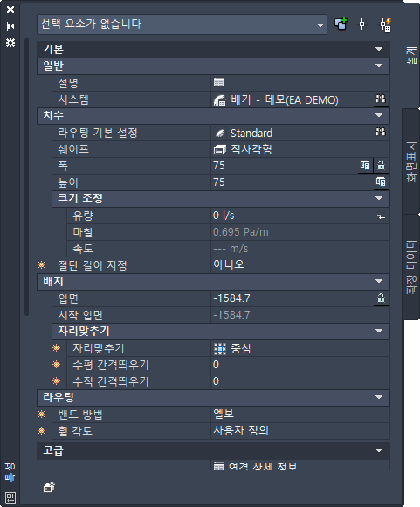
Task: Open the calculator icon in 폭 row
Action: [365, 165]
